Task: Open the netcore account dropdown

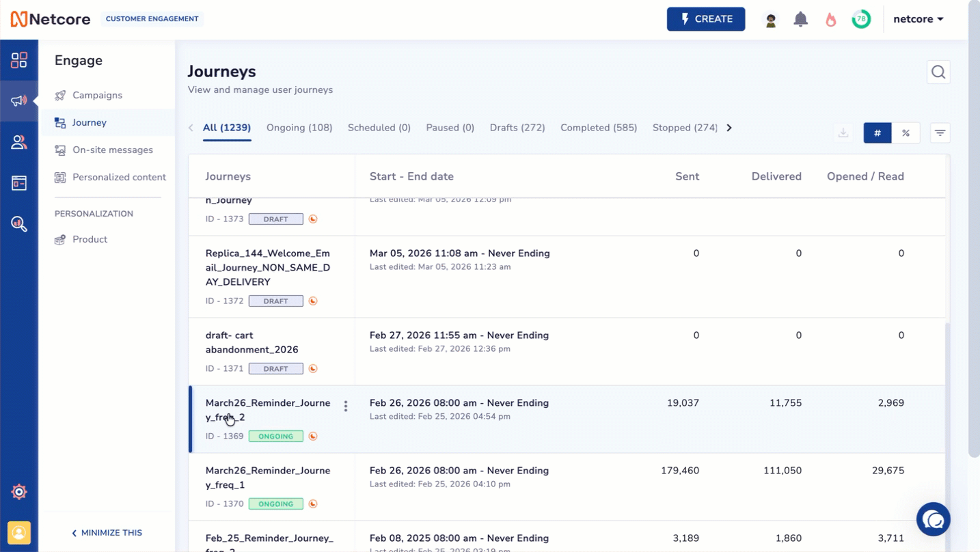Action: pos(918,18)
